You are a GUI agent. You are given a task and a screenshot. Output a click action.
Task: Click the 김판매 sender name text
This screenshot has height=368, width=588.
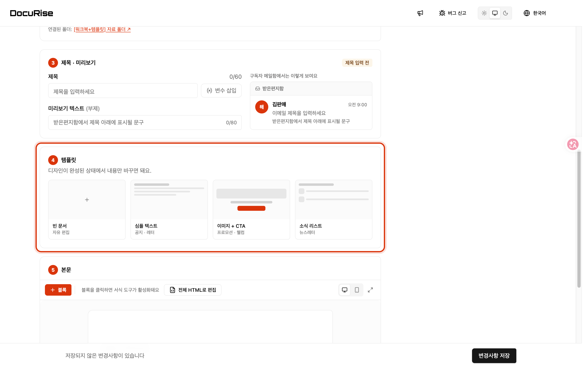click(279, 104)
